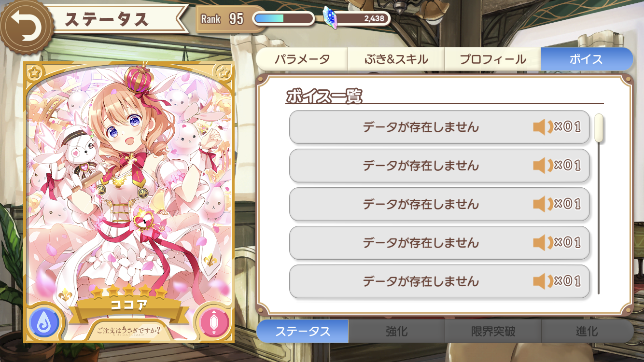Open the 強化 bottom tab
644x362 pixels.
[x=396, y=331]
